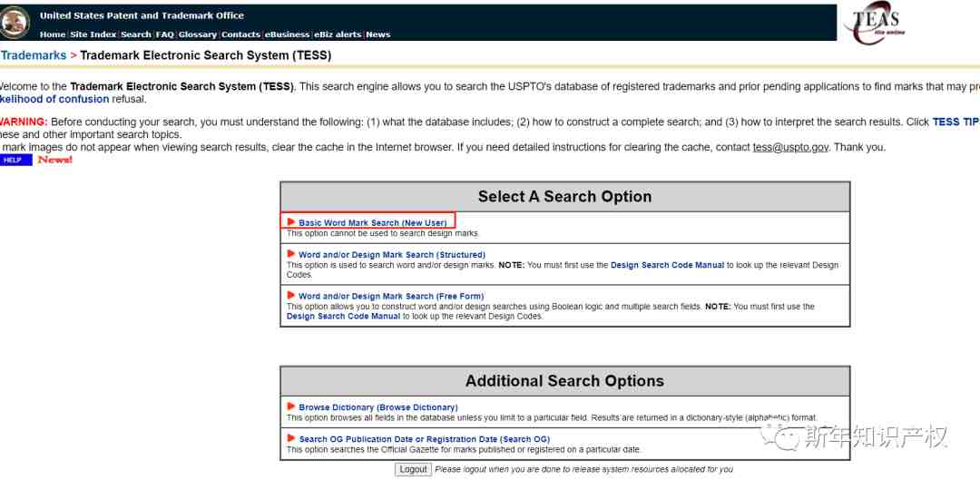Open Word and/or Design Mark Search (Structured)

(x=392, y=255)
